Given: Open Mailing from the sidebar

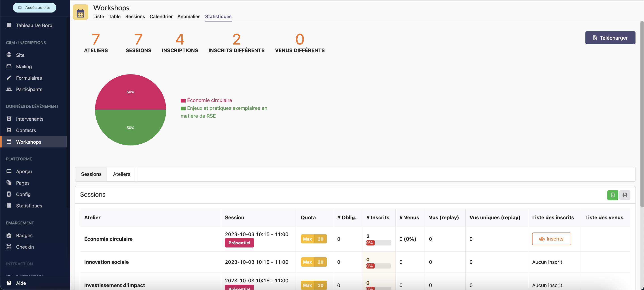Looking at the screenshot, I should 24,66.
